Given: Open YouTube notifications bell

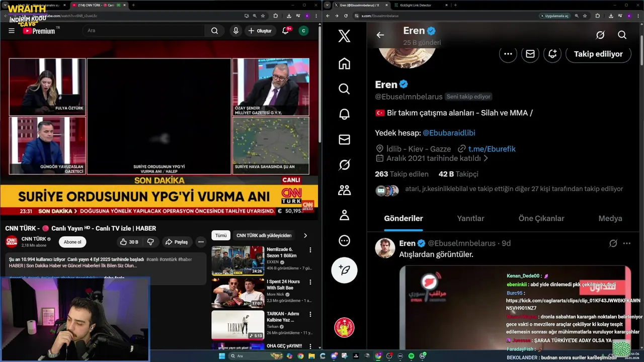Looking at the screenshot, I should click(x=285, y=31).
